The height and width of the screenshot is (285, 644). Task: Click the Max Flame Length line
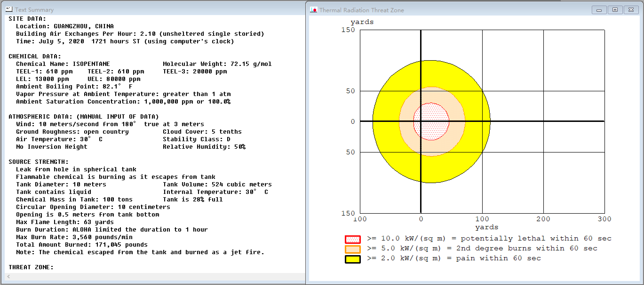pyautogui.click(x=65, y=222)
